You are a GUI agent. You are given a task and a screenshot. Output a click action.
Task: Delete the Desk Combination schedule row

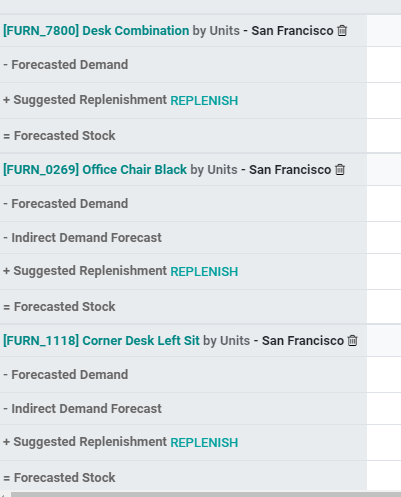(x=342, y=31)
